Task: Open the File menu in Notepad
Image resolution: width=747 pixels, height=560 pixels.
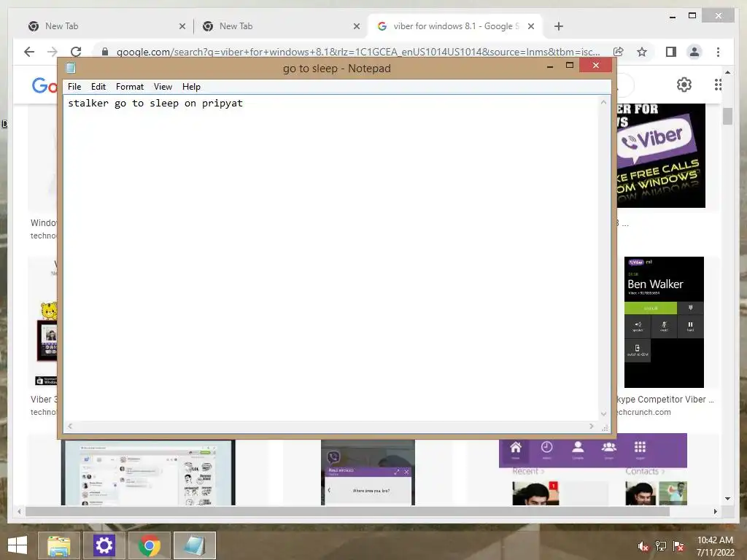Action: coord(74,87)
